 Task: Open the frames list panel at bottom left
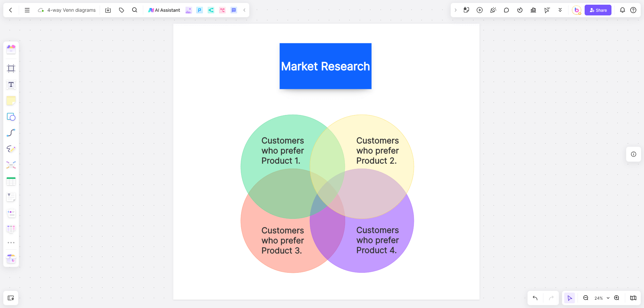click(11, 298)
